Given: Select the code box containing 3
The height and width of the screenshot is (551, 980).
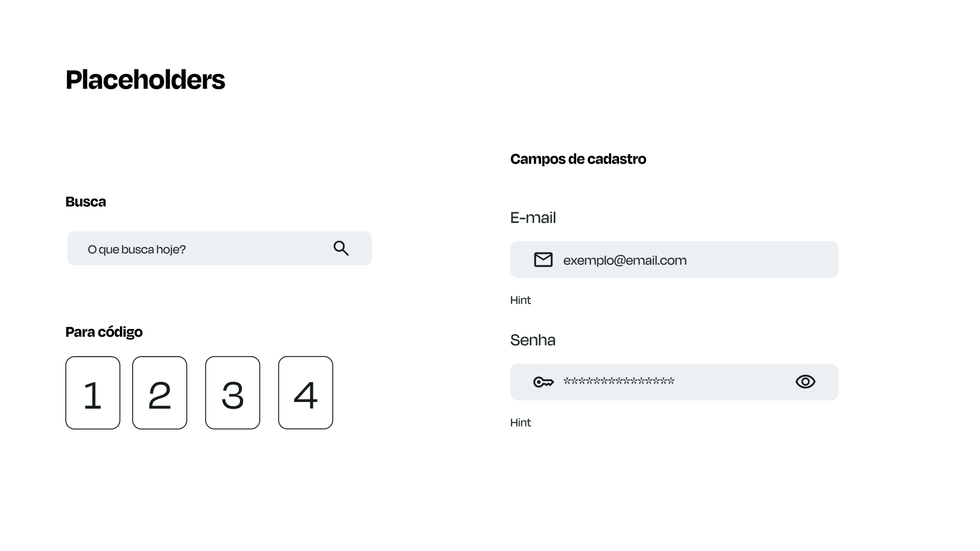Looking at the screenshot, I should pos(233,393).
